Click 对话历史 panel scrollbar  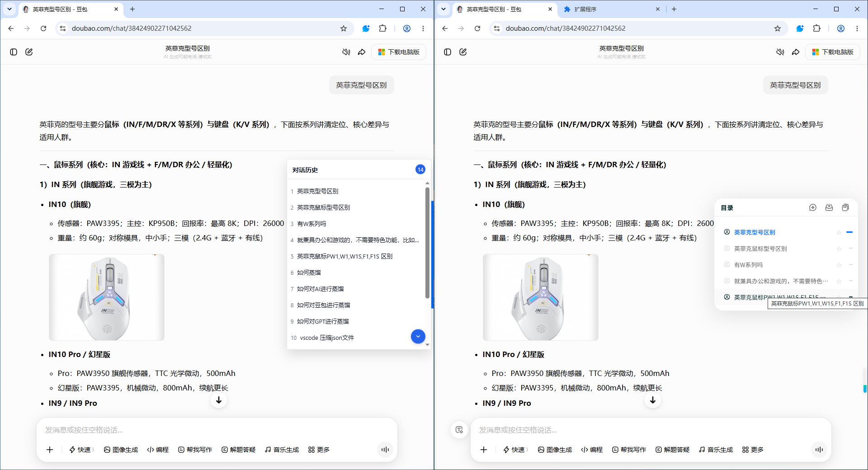point(427,243)
